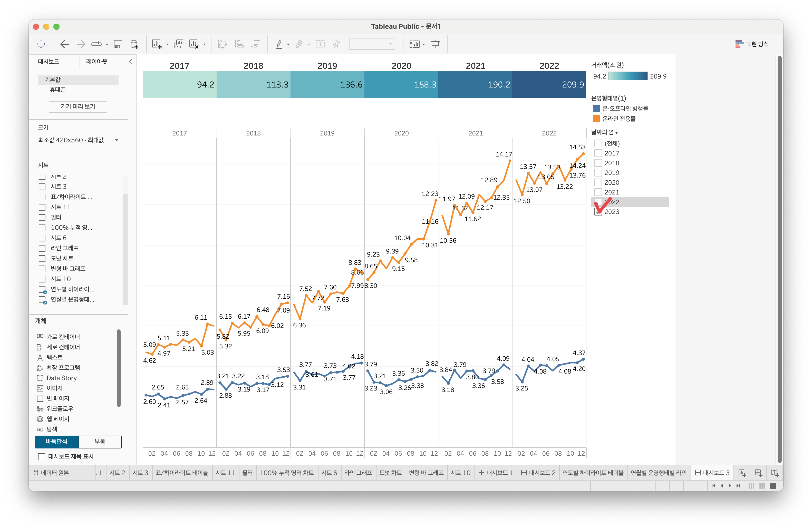Switch to the 레이아웃 tab
Viewport: 812px width, 529px height.
[96, 61]
